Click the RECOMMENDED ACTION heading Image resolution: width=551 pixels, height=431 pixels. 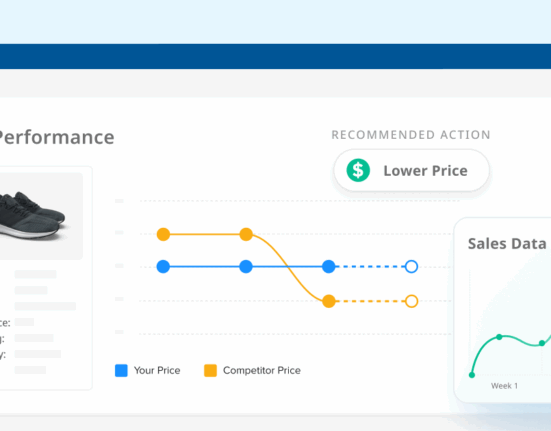pyautogui.click(x=411, y=135)
